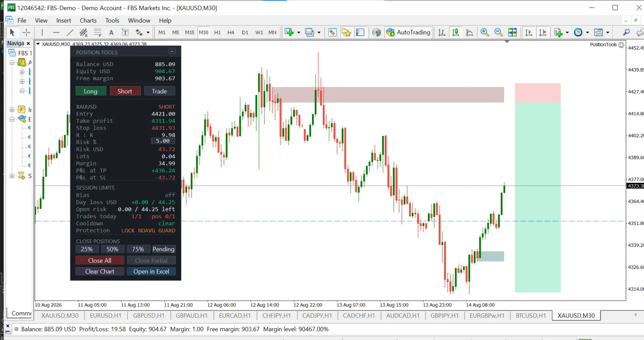The height and width of the screenshot is (340, 644).
Task: Select the M30 timeframe
Action: [204, 32]
